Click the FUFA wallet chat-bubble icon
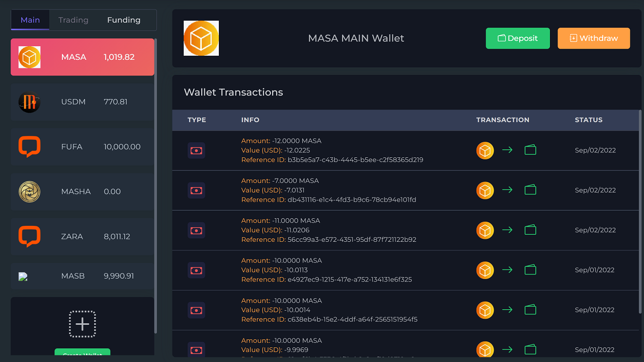This screenshot has width=644, height=362. coord(29,147)
